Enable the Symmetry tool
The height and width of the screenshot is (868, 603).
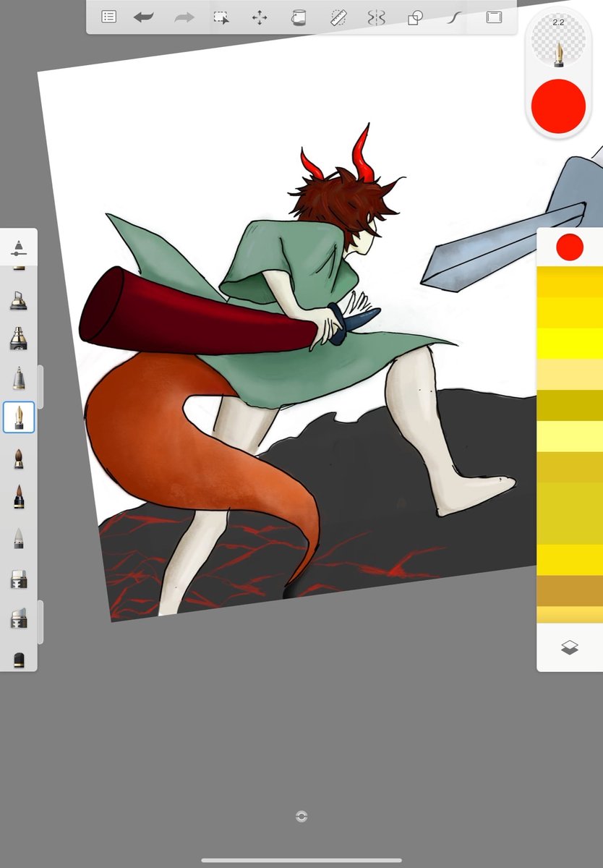(377, 17)
